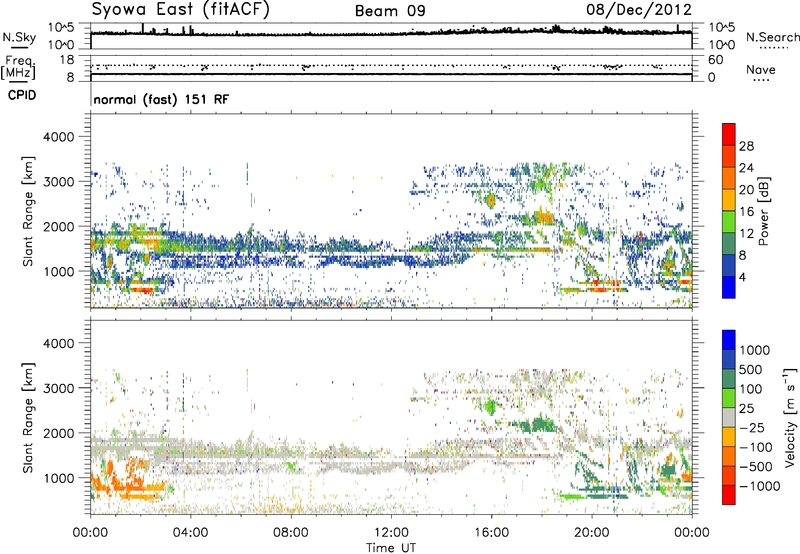800x554 pixels.
Task: Click power colorbar tick label '4'
Action: coord(742,278)
